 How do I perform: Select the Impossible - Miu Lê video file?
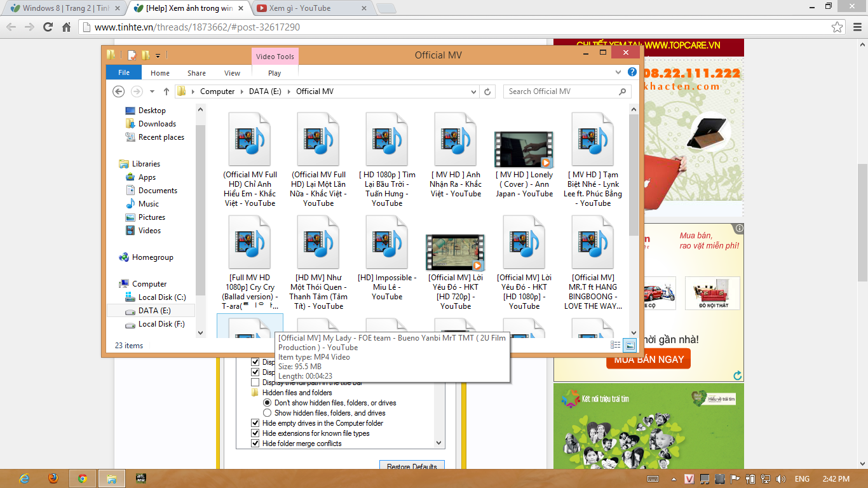[x=387, y=258]
